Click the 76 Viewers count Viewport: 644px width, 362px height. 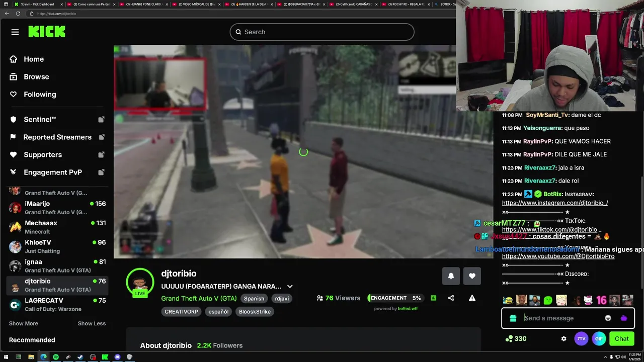(339, 298)
